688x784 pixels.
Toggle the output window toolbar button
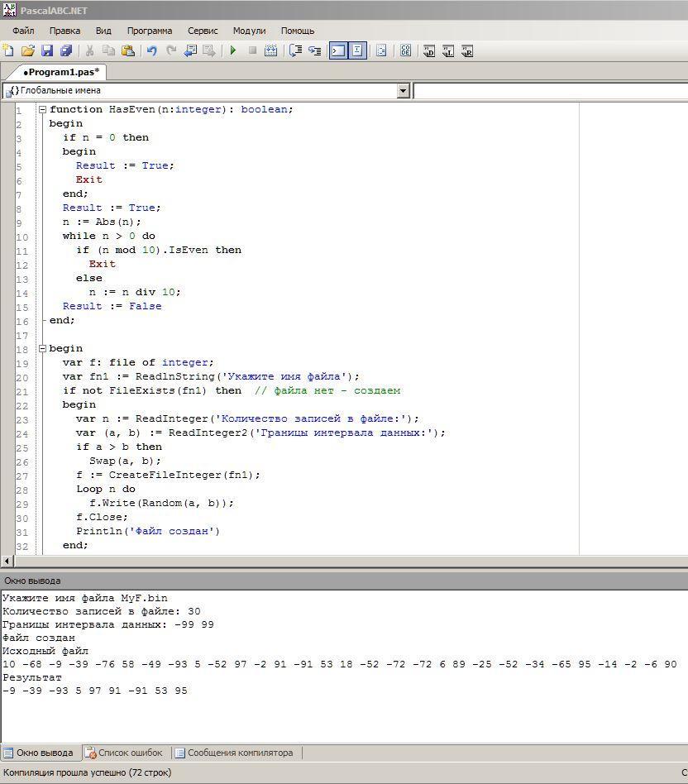338,50
